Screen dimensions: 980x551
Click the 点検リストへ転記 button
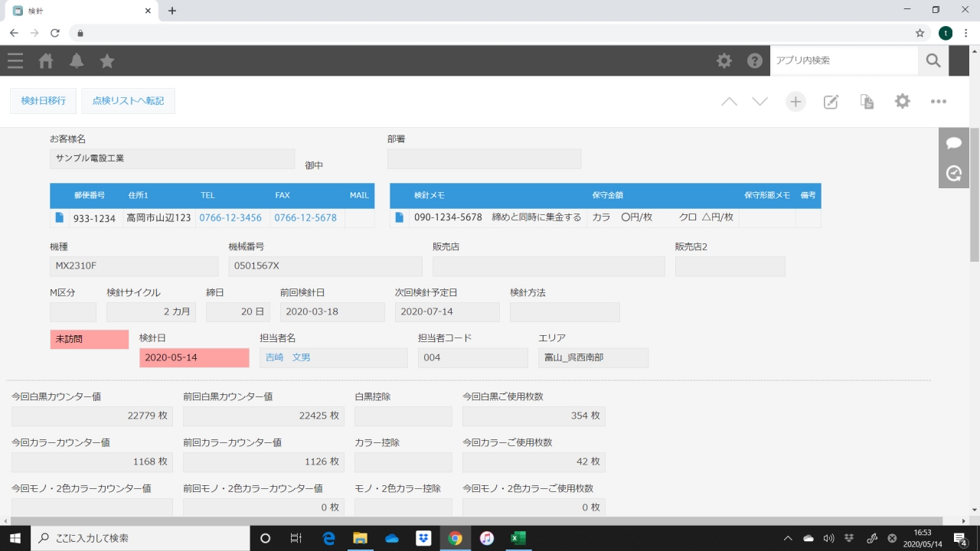[x=128, y=101]
